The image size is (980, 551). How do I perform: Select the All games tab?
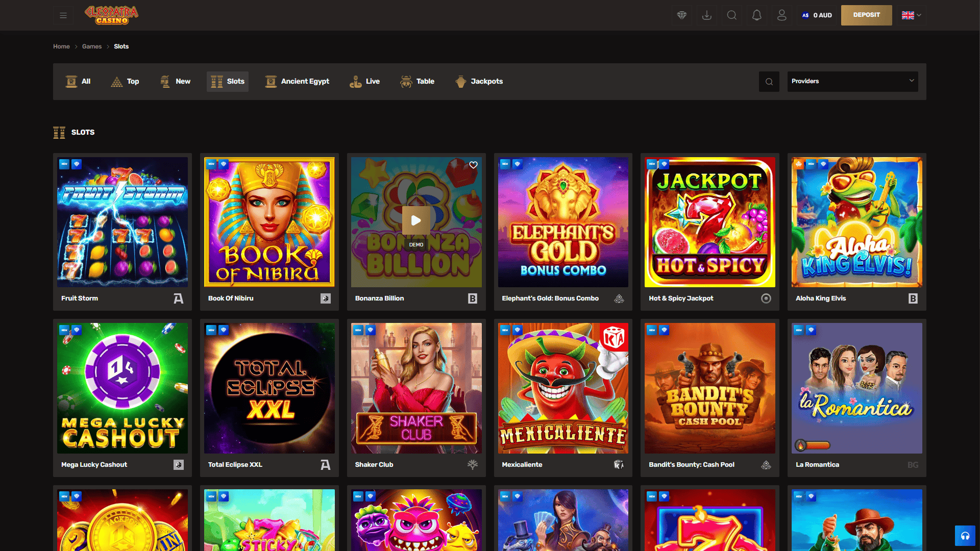coord(78,82)
